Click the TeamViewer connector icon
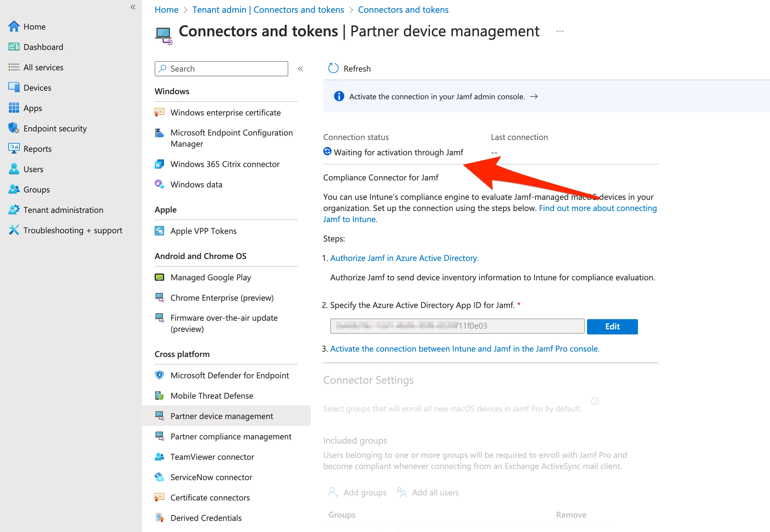The height and width of the screenshot is (532, 770). (159, 456)
